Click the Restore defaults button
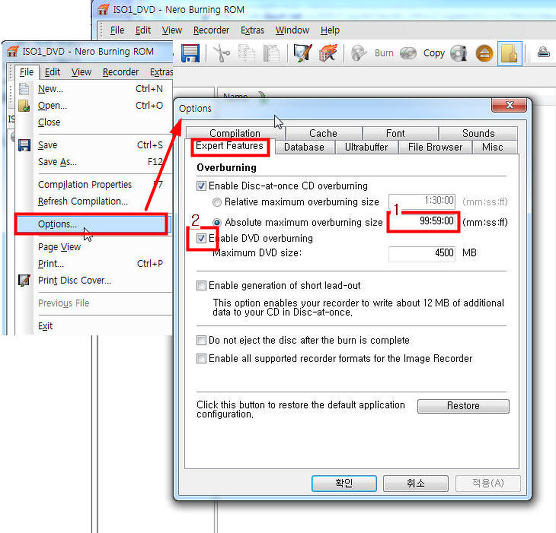This screenshot has height=533, width=556. [463, 406]
